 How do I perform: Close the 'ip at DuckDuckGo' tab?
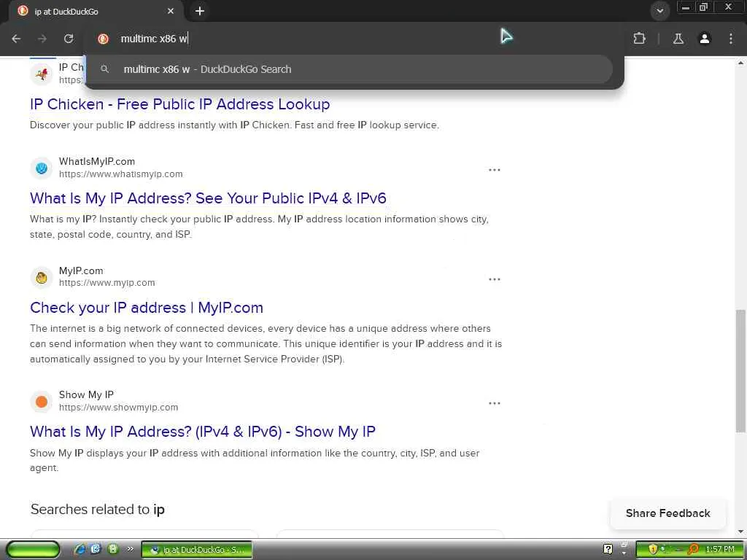click(171, 11)
